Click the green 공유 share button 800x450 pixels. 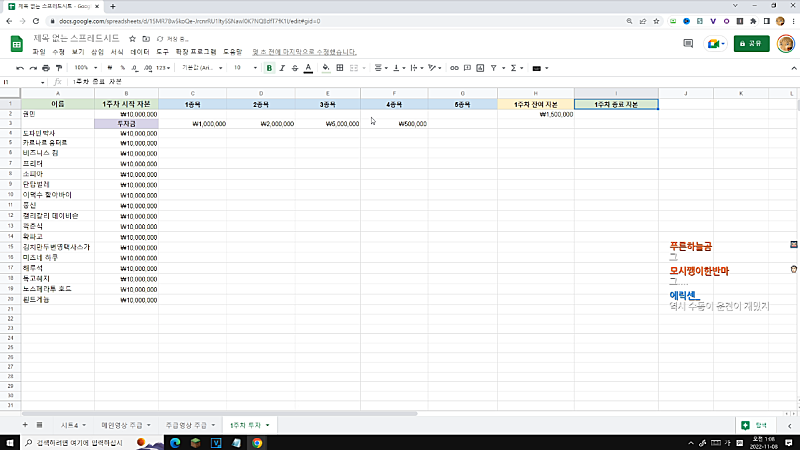753,43
